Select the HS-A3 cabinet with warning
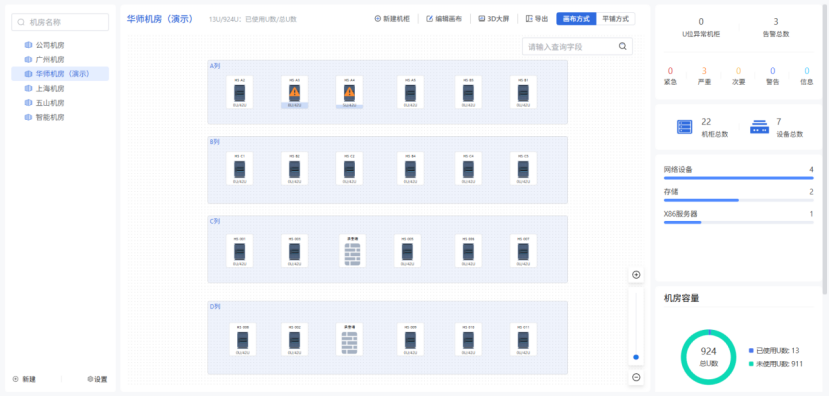829x396 pixels. tap(294, 92)
